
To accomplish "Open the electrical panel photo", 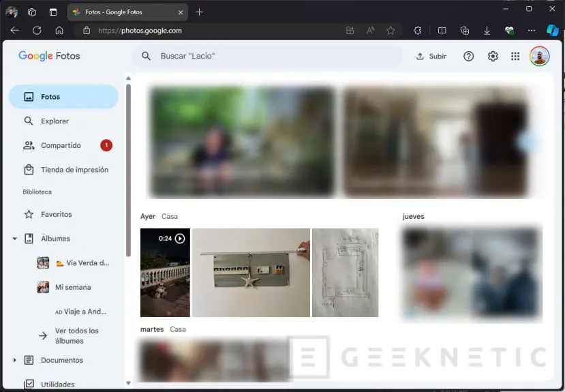I will pyautogui.click(x=251, y=273).
